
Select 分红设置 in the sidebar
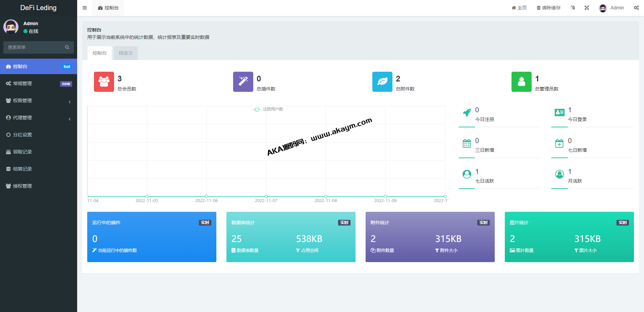point(22,135)
